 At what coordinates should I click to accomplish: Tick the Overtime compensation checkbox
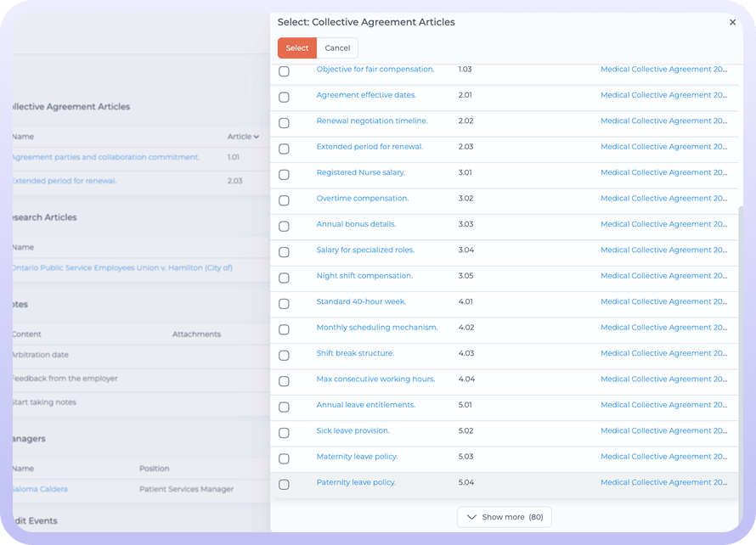[284, 200]
